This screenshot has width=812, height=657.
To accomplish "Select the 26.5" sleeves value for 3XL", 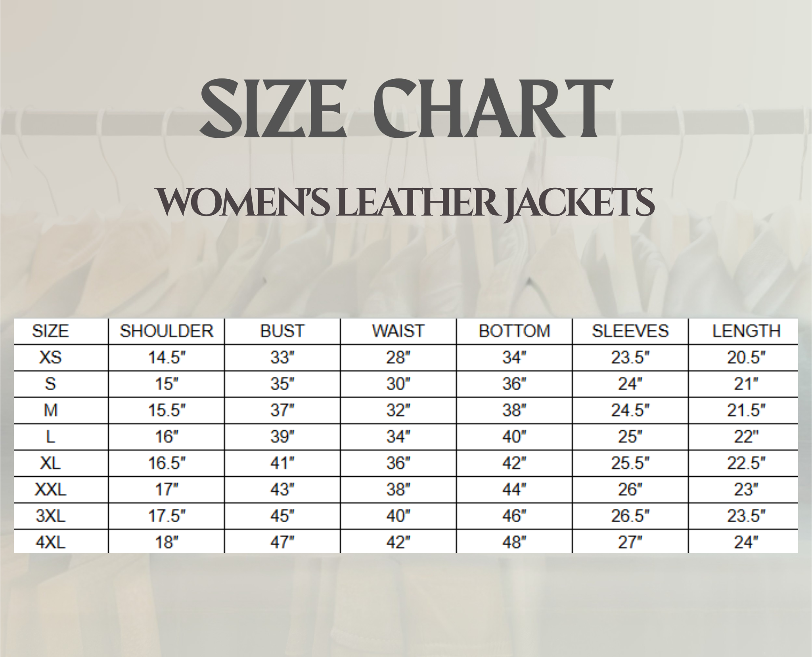I will coord(630,517).
